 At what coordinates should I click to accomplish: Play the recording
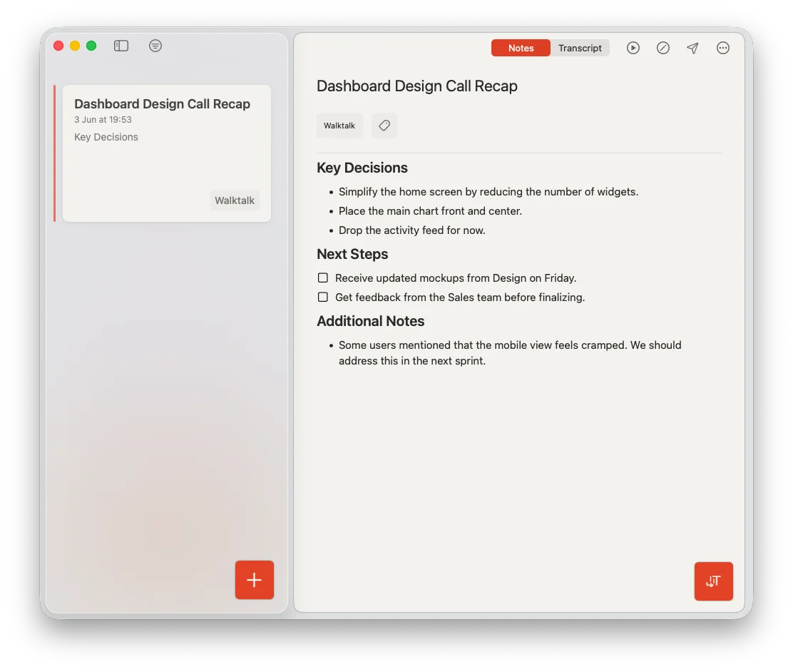(x=633, y=48)
